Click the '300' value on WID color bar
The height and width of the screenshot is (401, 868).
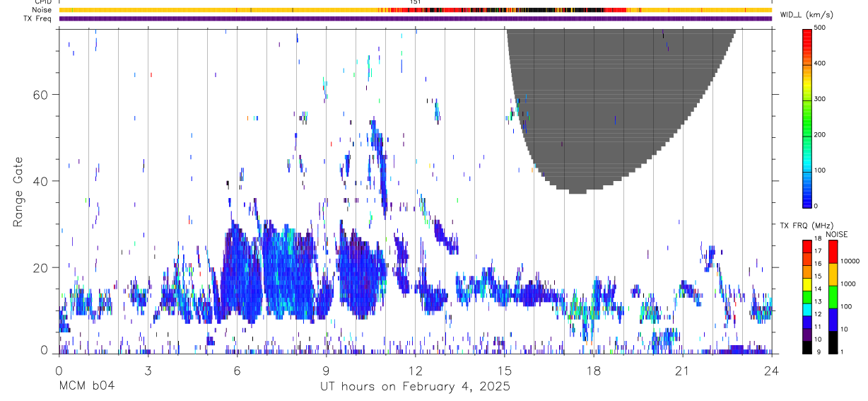coord(821,99)
